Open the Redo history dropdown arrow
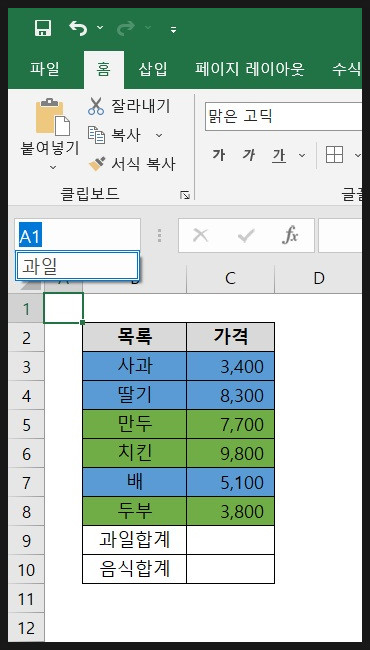 148,28
